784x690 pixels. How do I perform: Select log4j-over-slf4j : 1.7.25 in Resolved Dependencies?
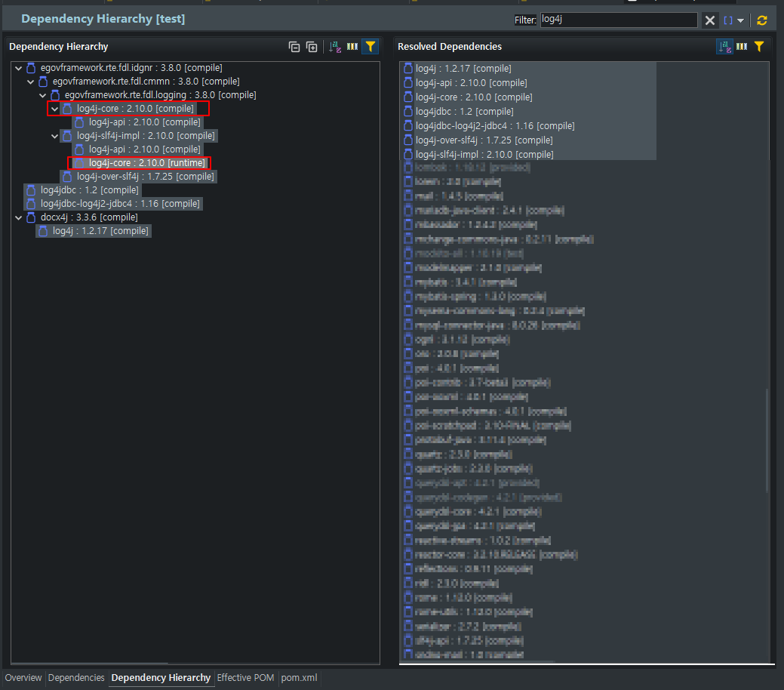click(x=484, y=140)
